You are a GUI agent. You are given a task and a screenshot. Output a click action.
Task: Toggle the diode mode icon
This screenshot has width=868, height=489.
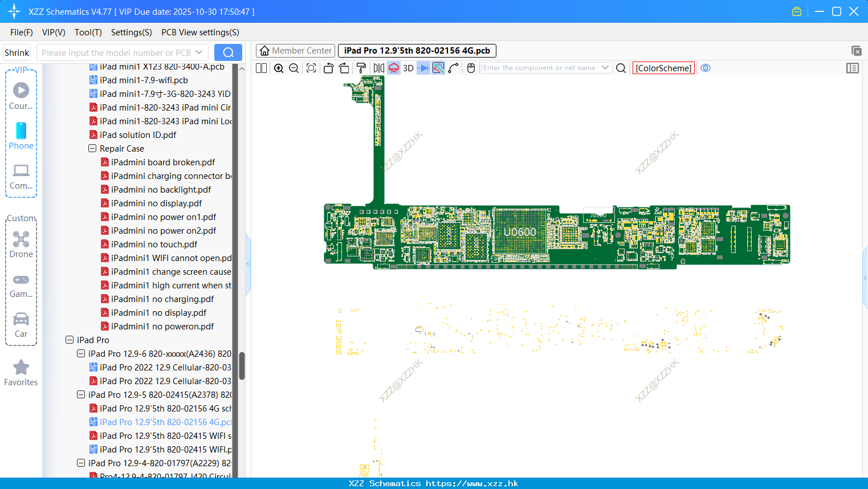423,68
